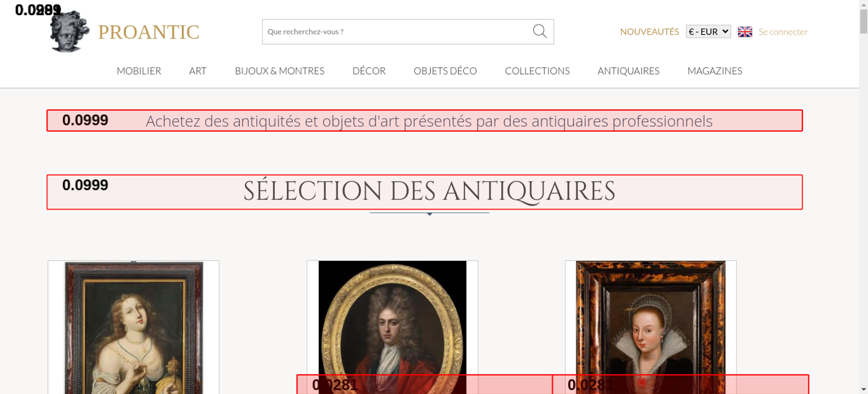Open the ANTIQUAIRES menu
The height and width of the screenshot is (394, 868).
coord(628,71)
